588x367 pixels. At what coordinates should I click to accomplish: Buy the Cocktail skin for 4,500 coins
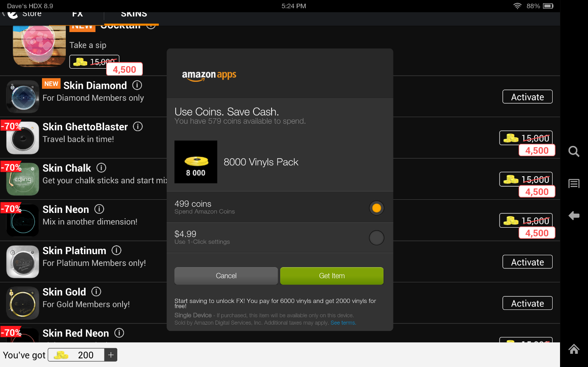coord(125,69)
